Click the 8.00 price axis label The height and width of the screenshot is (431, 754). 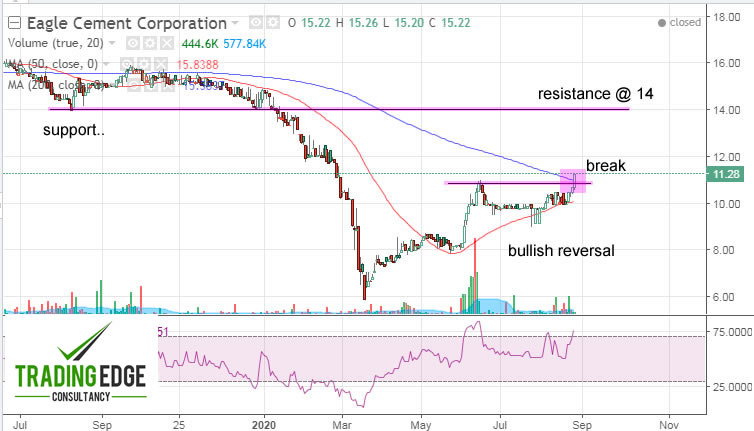(x=723, y=250)
